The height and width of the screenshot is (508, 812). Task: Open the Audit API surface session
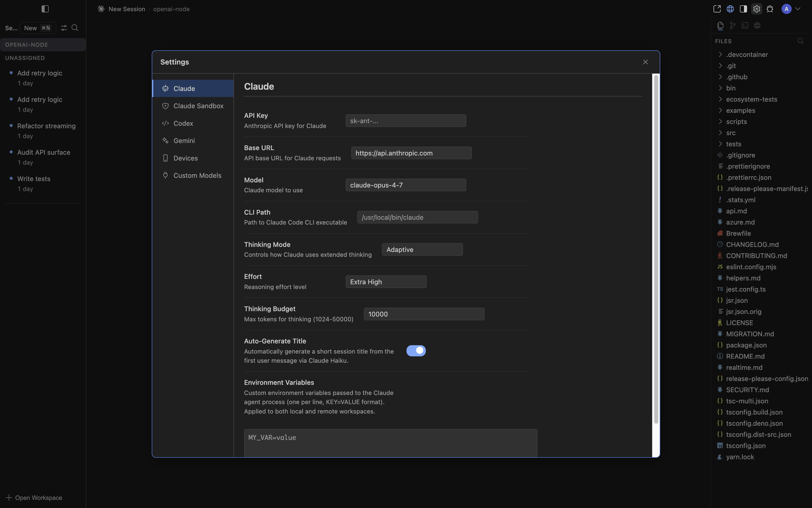[x=43, y=157]
